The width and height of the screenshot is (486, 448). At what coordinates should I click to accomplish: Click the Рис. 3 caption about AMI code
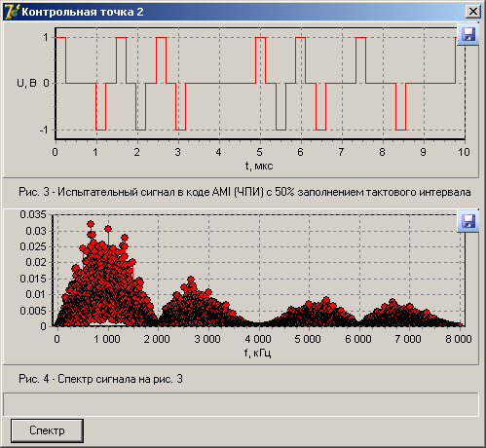click(244, 192)
